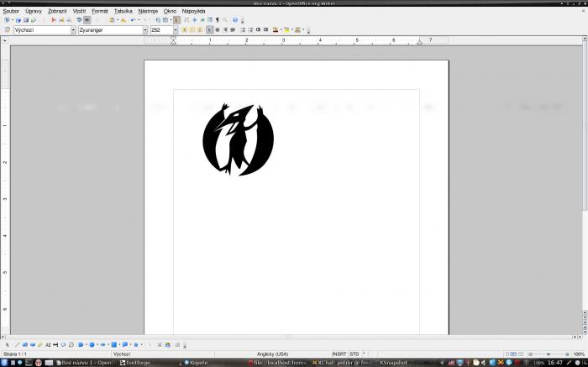Image resolution: width=588 pixels, height=367 pixels.
Task: Open Data Sources icon
Action: point(210,20)
